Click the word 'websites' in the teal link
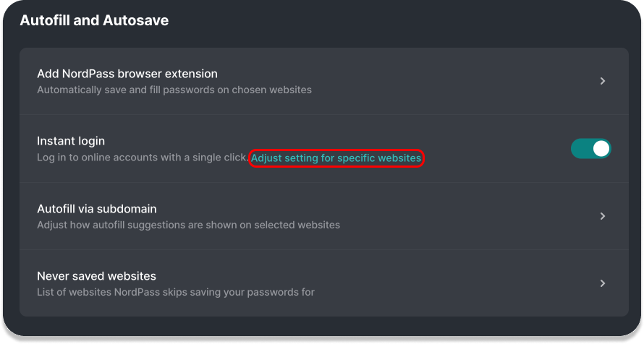The width and height of the screenshot is (644, 344). click(x=399, y=158)
